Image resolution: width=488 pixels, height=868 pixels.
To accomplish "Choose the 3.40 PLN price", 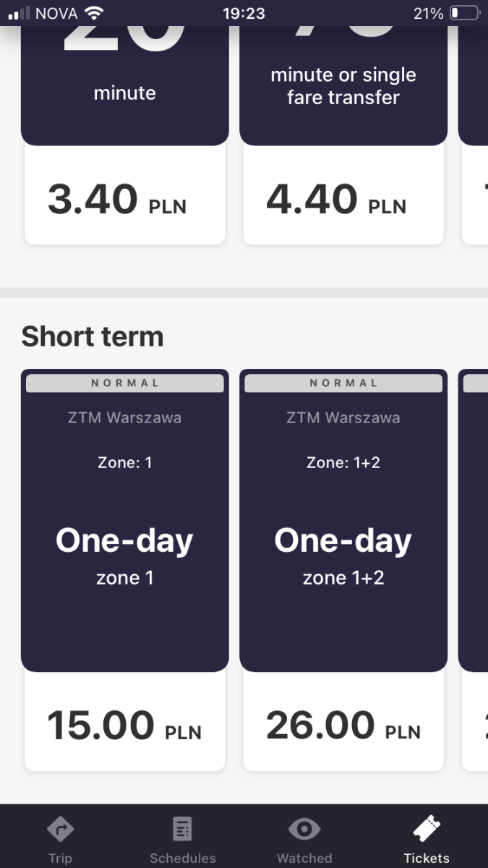I will click(117, 200).
